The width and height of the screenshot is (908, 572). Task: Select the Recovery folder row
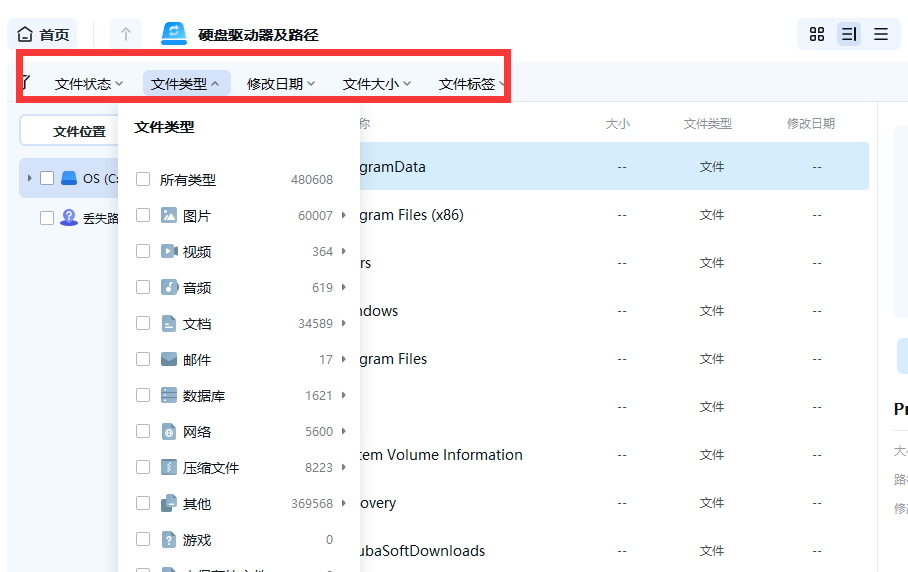pyautogui.click(x=614, y=503)
